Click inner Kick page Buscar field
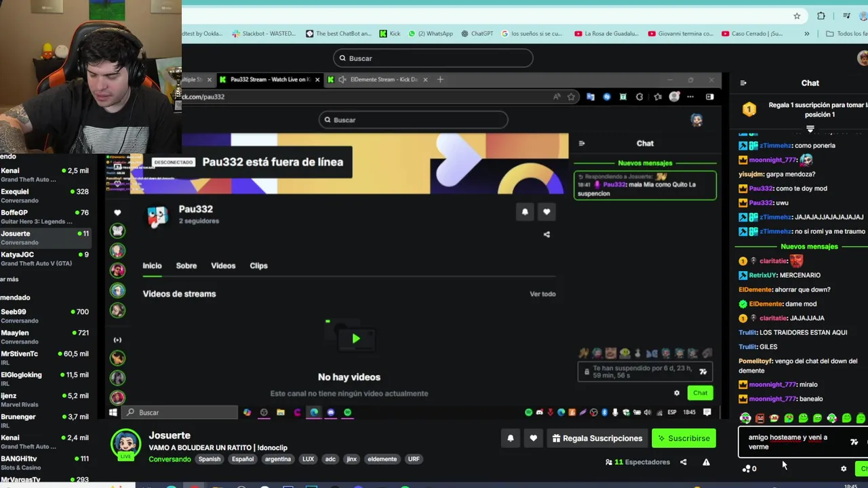The width and height of the screenshot is (868, 488). coord(413,120)
